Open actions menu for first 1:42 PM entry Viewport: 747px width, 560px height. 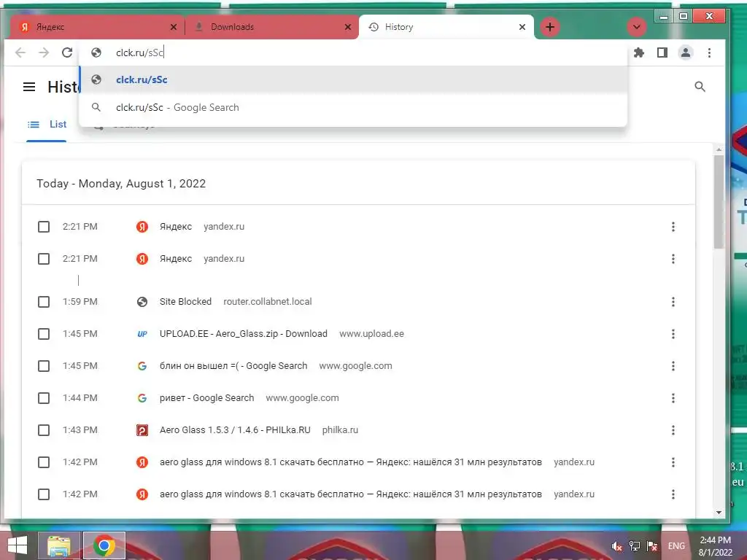[673, 462]
